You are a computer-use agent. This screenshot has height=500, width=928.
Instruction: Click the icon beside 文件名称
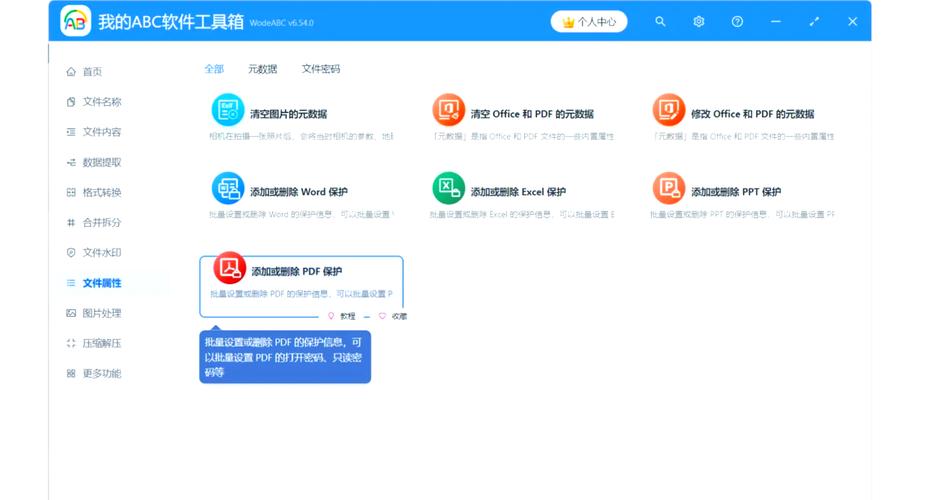pos(71,102)
